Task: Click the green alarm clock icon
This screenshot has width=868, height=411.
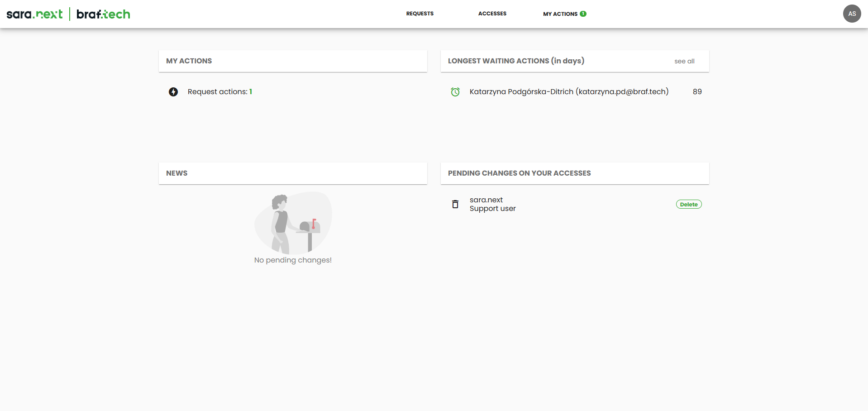Action: 455,92
